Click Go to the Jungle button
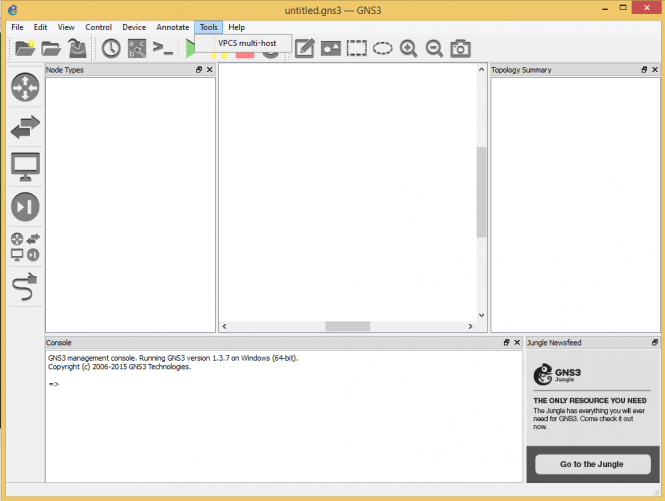 point(592,464)
